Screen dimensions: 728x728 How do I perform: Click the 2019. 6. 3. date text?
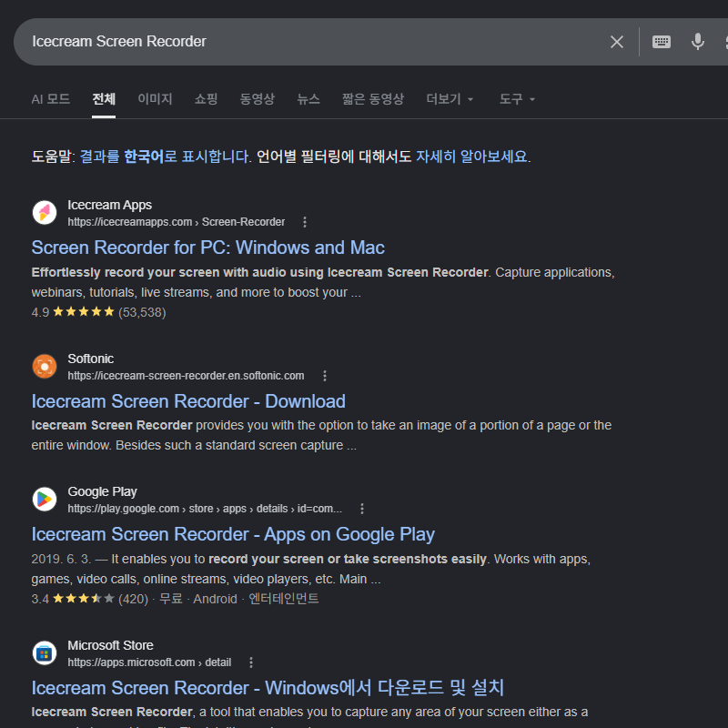point(61,559)
